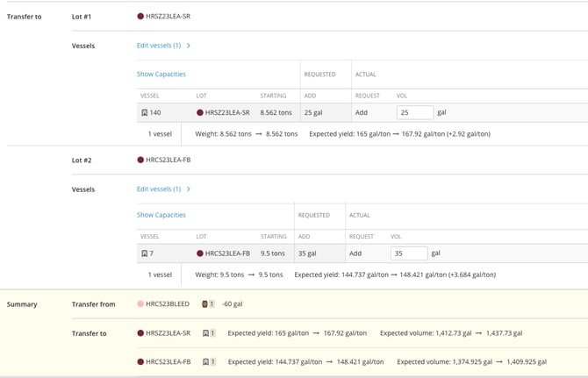The height and width of the screenshot is (378, 588).
Task: Show Capacities for Lot #2 vessels
Action: (x=161, y=215)
